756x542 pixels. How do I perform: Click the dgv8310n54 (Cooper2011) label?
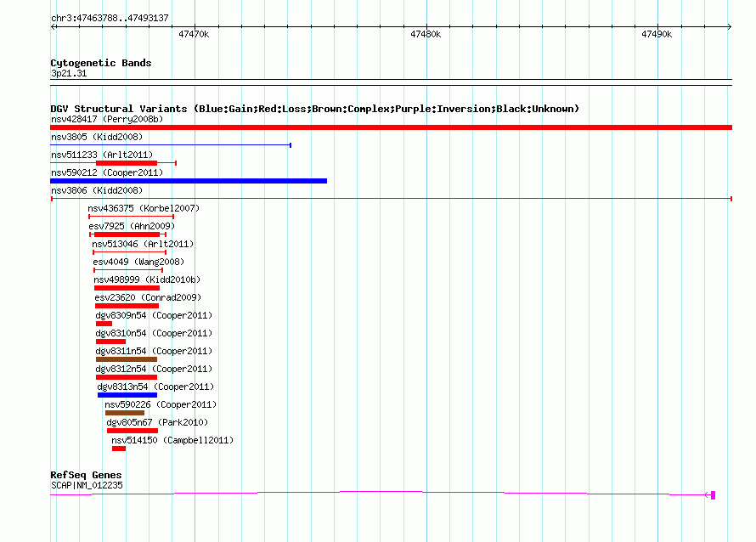(x=154, y=333)
